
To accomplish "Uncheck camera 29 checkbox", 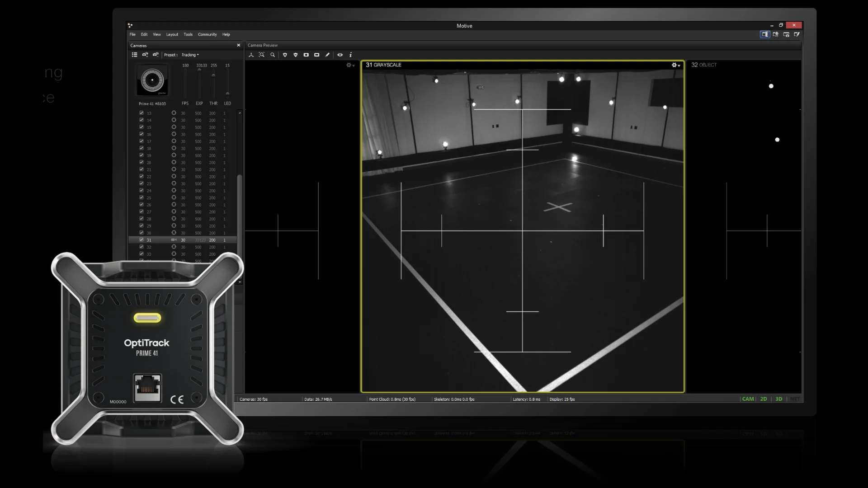I will click(x=142, y=226).
